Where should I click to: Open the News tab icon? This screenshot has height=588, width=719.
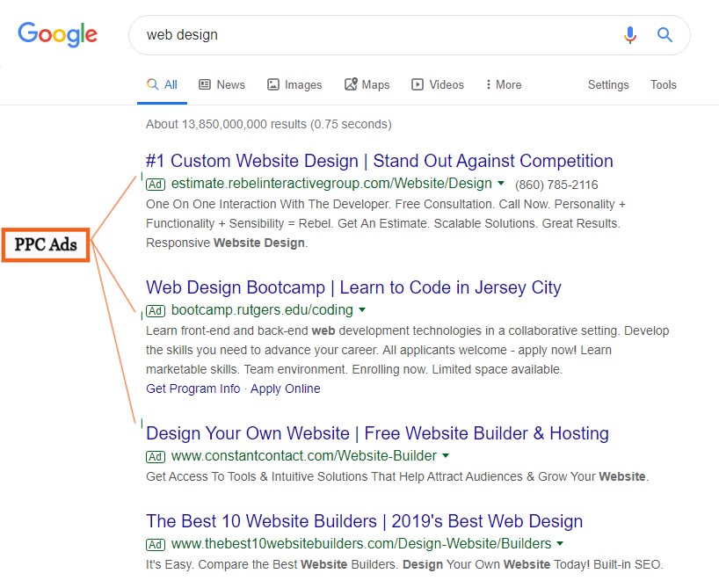pos(205,84)
